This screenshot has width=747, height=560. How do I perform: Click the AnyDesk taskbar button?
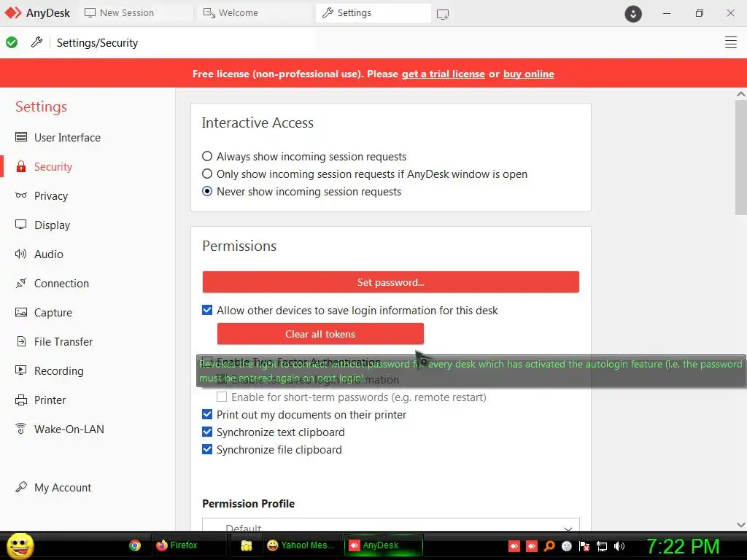tap(383, 545)
